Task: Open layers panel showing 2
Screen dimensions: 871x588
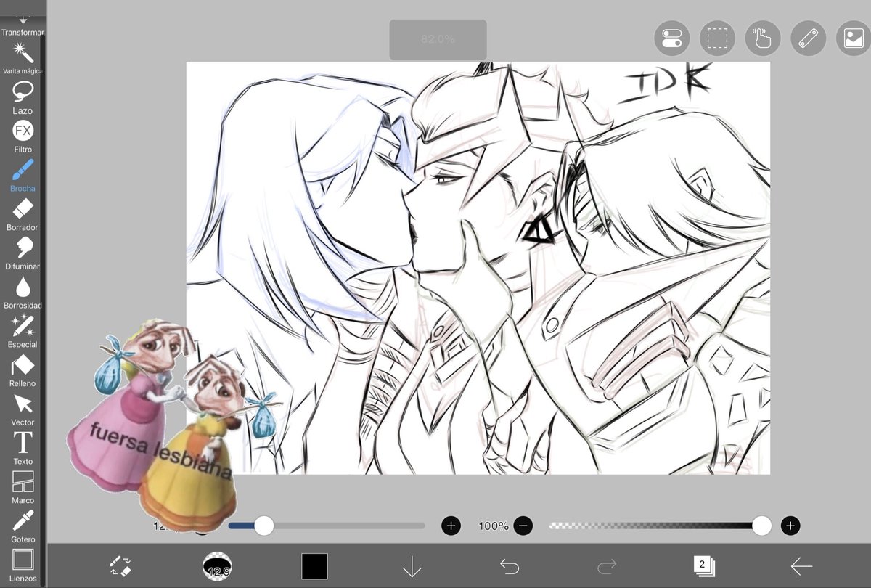Action: (703, 565)
